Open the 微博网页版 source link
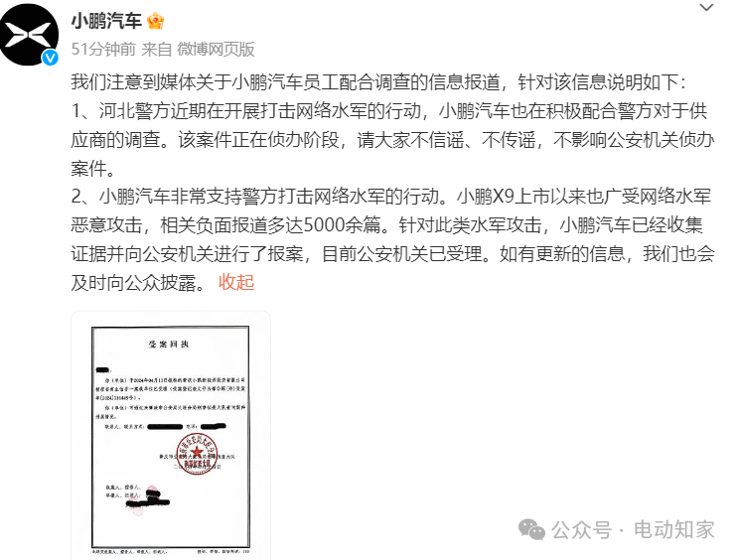 (216, 49)
